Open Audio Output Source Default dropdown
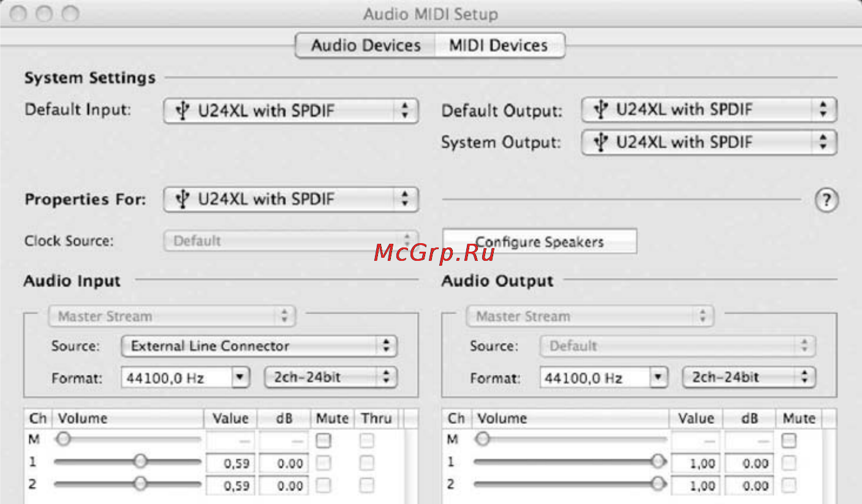862x504 pixels. 678,346
